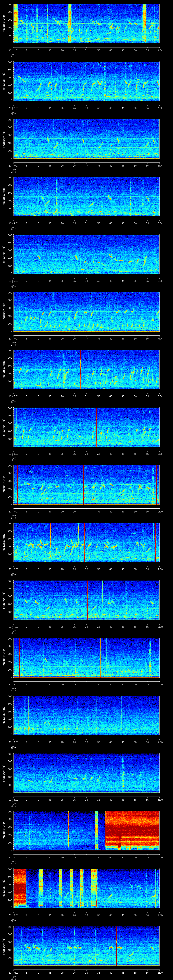Select the spectrogram panel starting at 20:10:00
Viewport: 173px width, 980px height.
(86, 542)
